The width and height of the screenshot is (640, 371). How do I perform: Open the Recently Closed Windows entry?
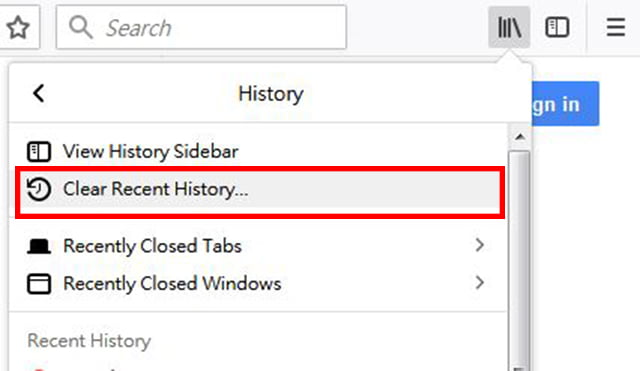(258, 283)
